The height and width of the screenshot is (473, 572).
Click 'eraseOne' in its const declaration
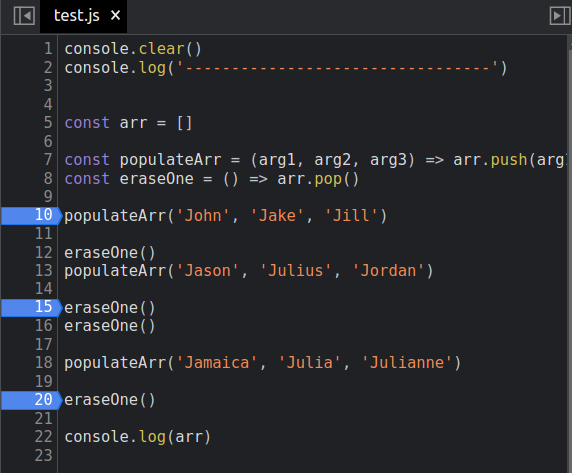pyautogui.click(x=156, y=179)
